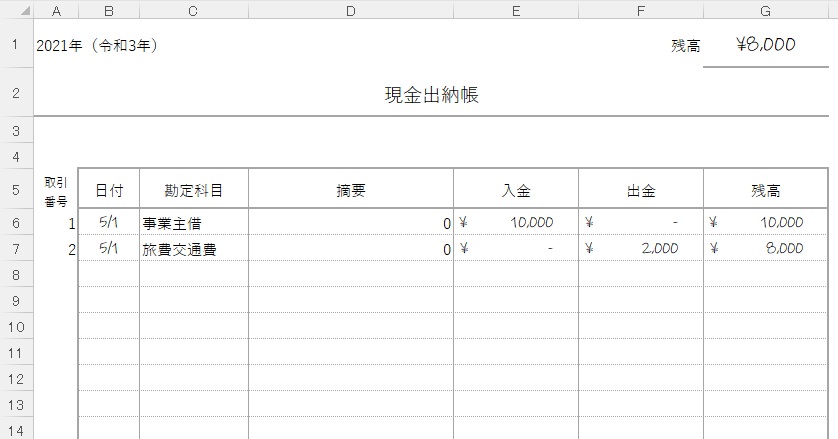
Task: Click the empty 入金 cell in row 8
Action: 516,274
